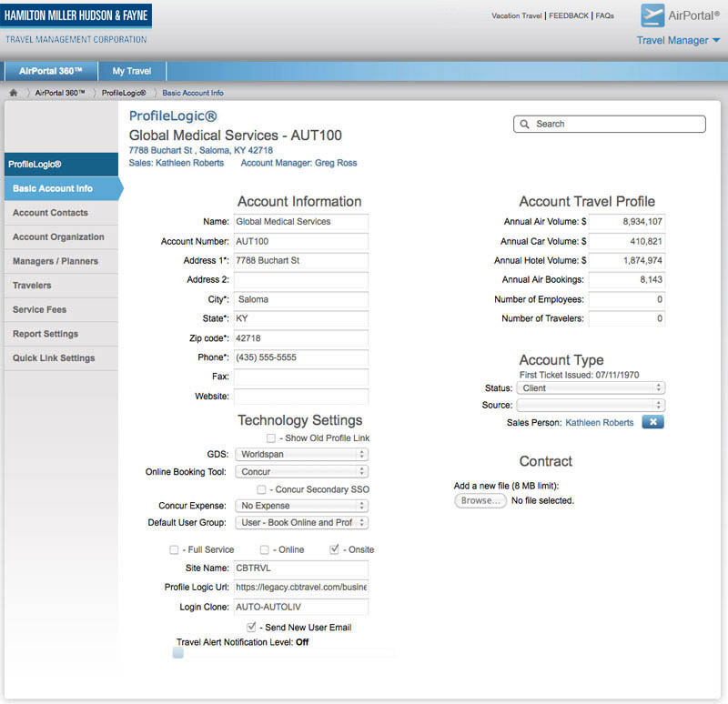Open the Vacation Travel link
This screenshot has height=704, width=728.
517,15
